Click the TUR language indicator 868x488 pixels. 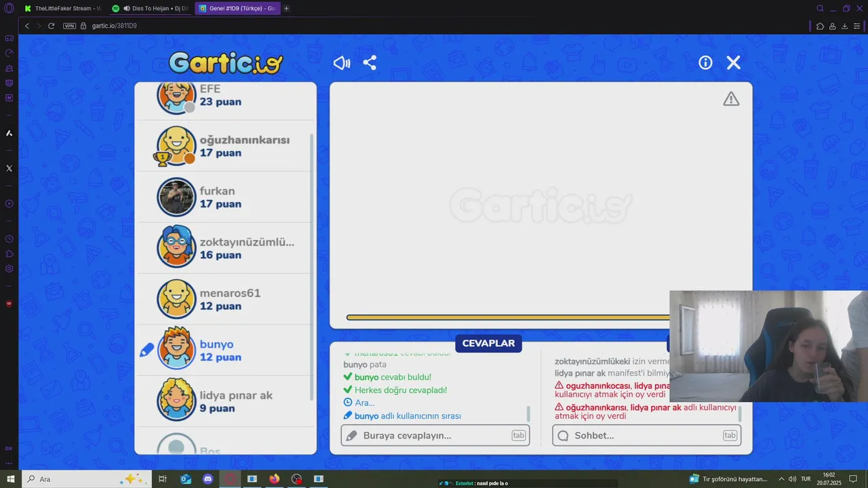(x=806, y=479)
